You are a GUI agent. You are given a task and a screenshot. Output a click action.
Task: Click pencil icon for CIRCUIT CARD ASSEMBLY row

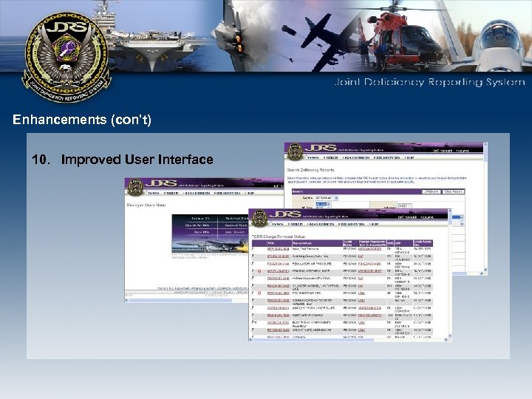click(253, 330)
